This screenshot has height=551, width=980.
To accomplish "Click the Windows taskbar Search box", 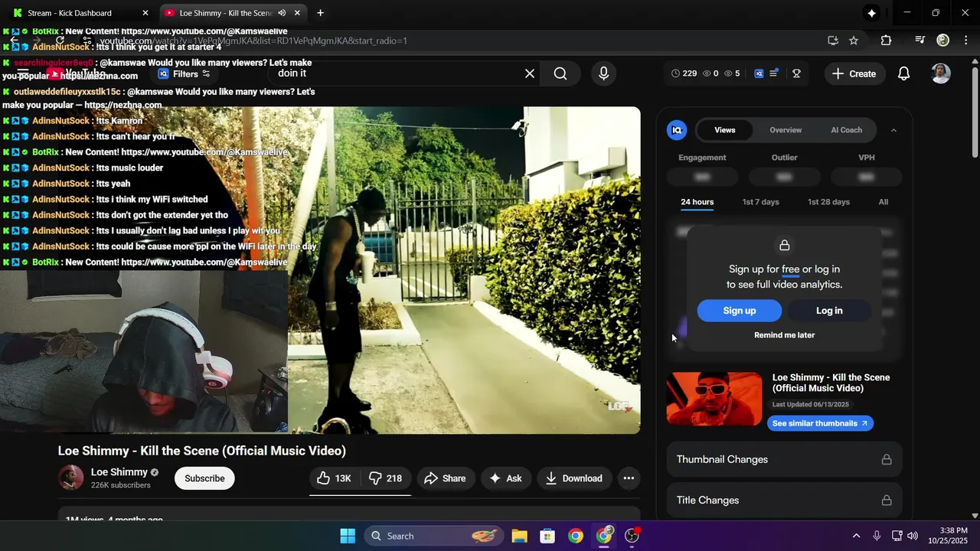I will point(435,536).
